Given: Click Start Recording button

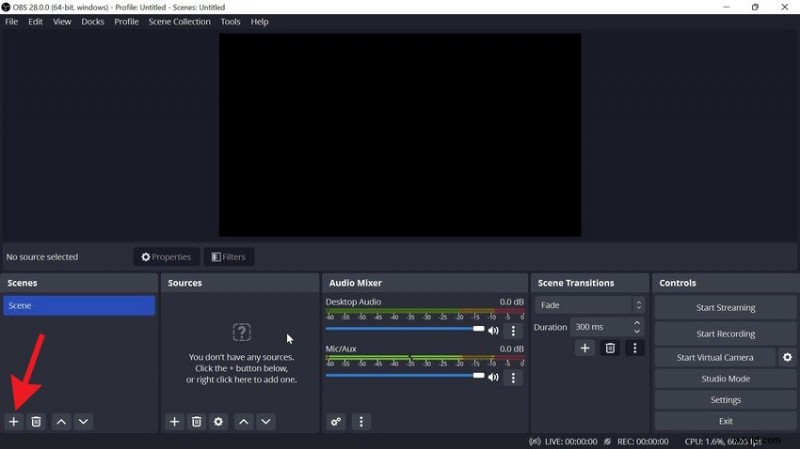Looking at the screenshot, I should [x=725, y=334].
